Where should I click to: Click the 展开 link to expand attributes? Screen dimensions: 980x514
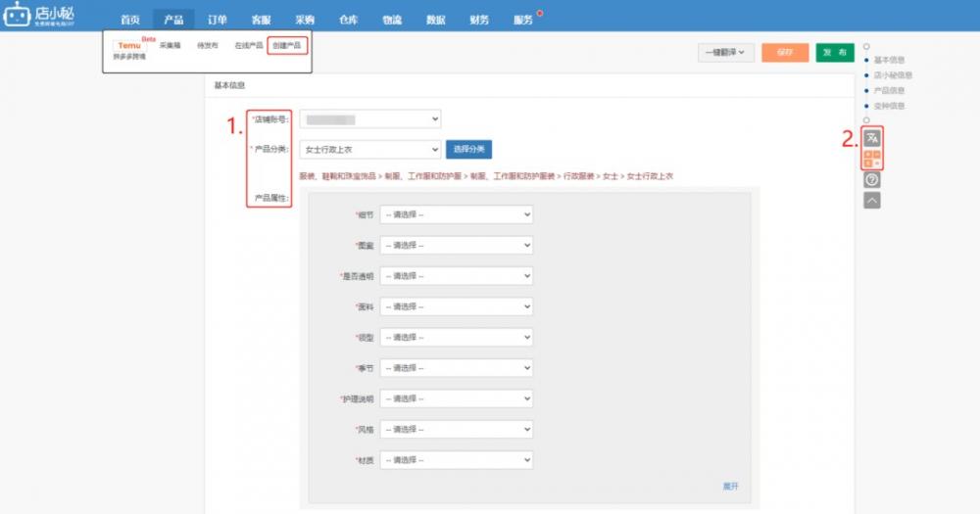[731, 486]
